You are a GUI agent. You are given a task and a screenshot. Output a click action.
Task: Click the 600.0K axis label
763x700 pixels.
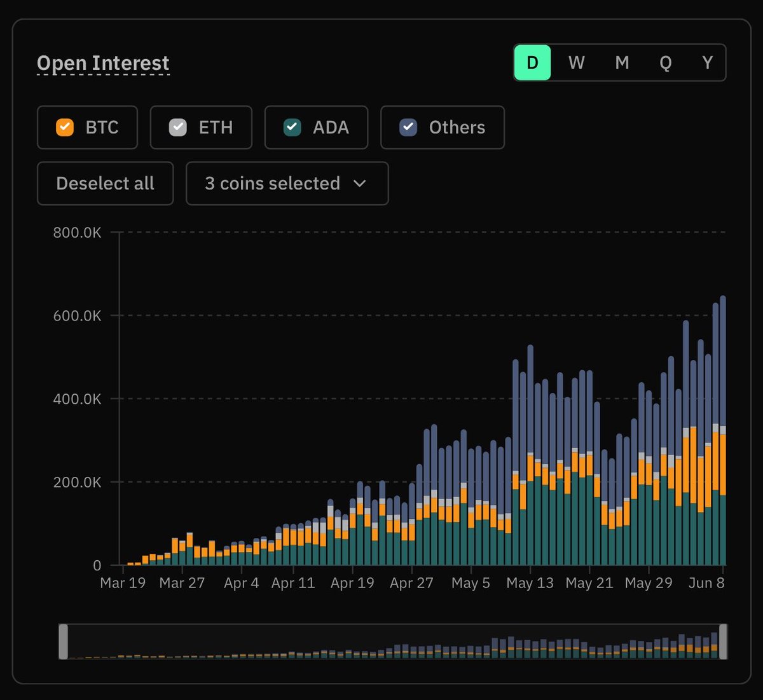point(77,316)
